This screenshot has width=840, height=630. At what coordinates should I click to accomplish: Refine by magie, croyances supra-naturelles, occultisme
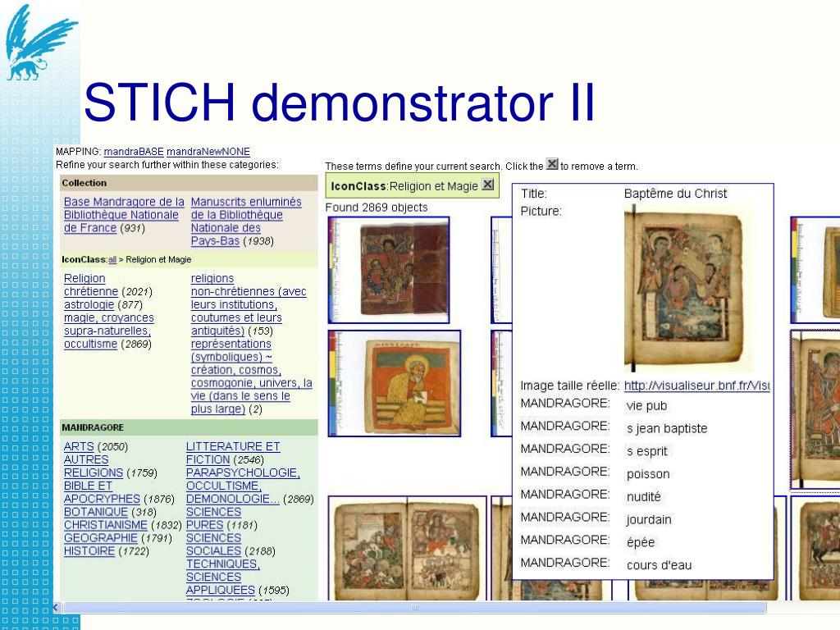point(109,331)
